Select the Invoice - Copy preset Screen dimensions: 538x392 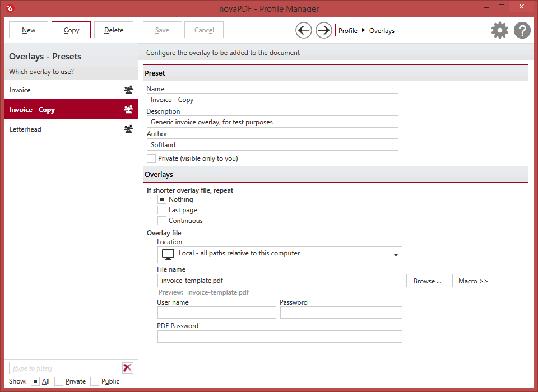click(71, 109)
